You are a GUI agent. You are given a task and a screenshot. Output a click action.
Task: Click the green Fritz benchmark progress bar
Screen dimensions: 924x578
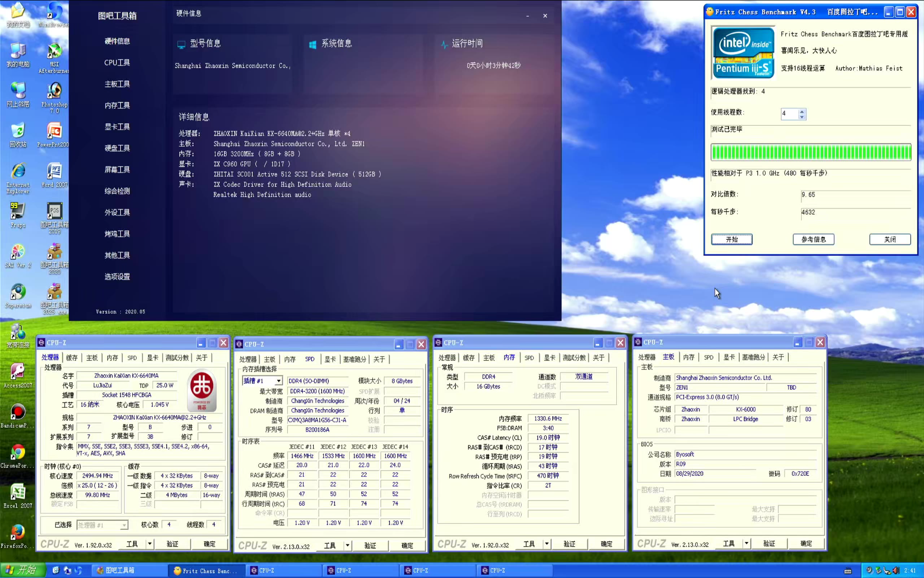811,152
